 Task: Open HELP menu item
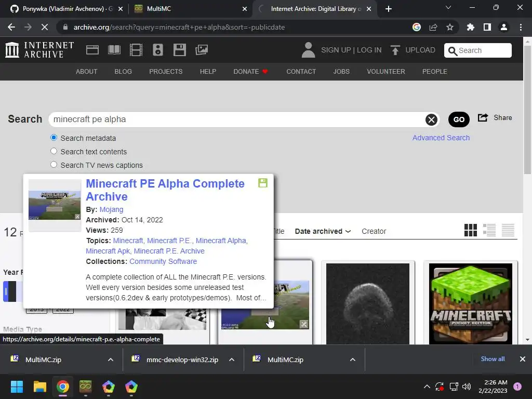pyautogui.click(x=208, y=72)
